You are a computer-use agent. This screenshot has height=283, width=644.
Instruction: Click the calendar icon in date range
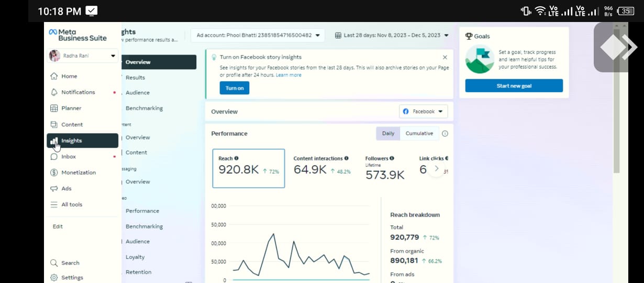click(338, 36)
